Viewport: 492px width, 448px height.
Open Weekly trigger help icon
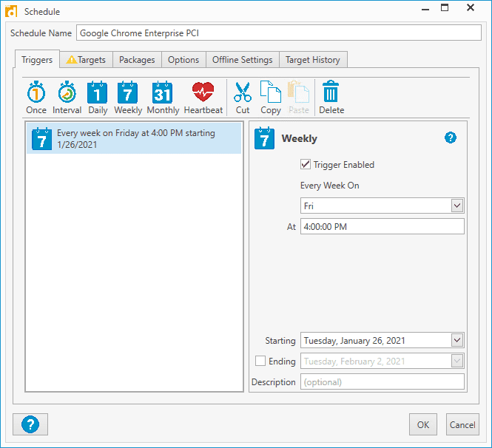tap(451, 138)
